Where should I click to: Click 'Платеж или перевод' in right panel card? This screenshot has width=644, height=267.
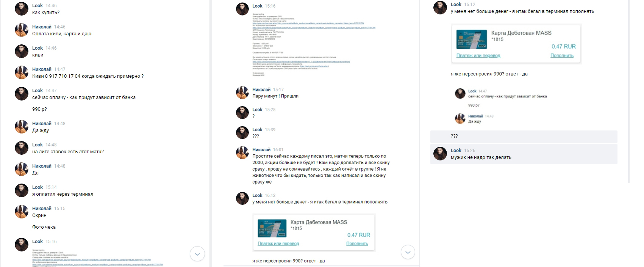(x=478, y=55)
